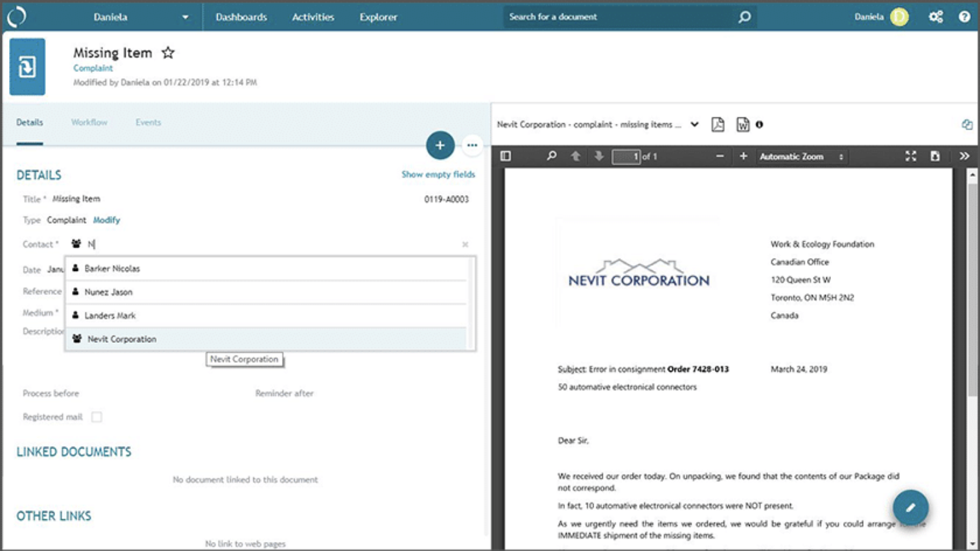The height and width of the screenshot is (551, 980).
Task: Click the Show empty fields link
Action: click(x=438, y=174)
